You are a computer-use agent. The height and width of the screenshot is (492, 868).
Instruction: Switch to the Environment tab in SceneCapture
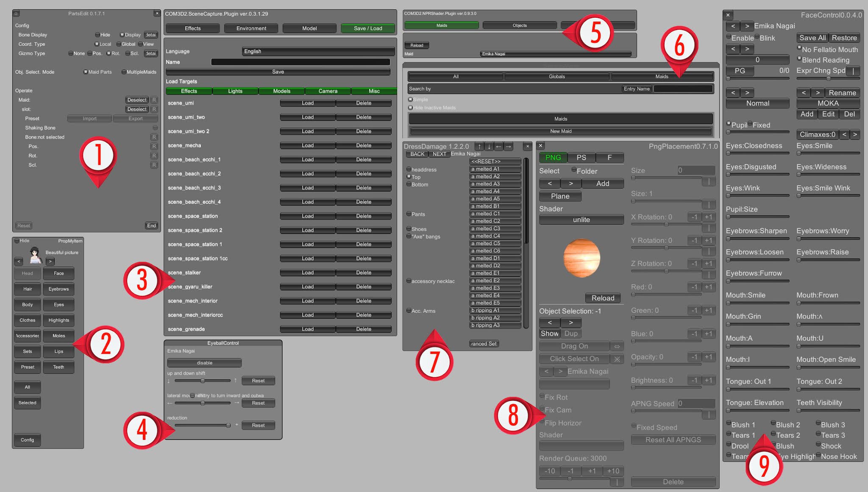click(x=251, y=28)
